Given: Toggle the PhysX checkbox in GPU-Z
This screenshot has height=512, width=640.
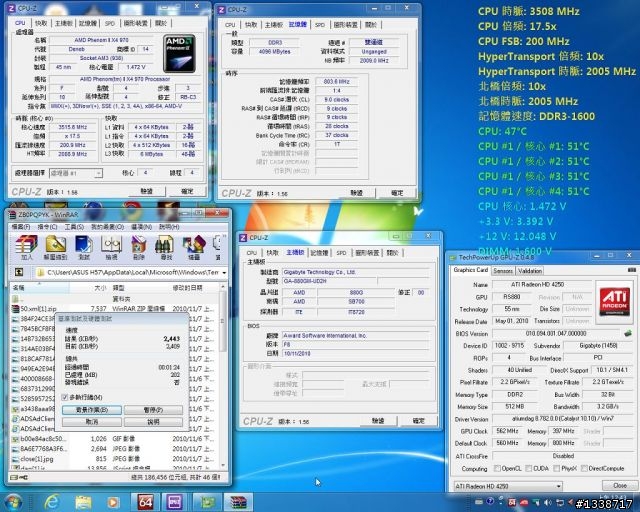Looking at the screenshot, I should 557,468.
